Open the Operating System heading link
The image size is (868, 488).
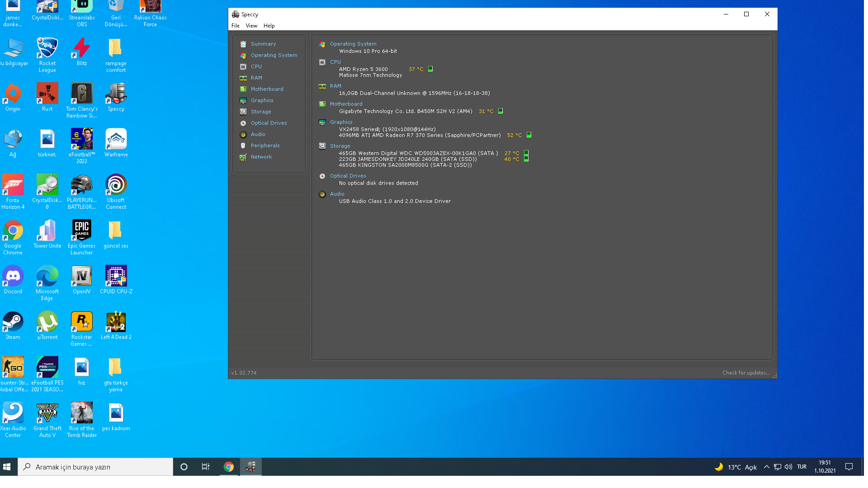tap(353, 44)
